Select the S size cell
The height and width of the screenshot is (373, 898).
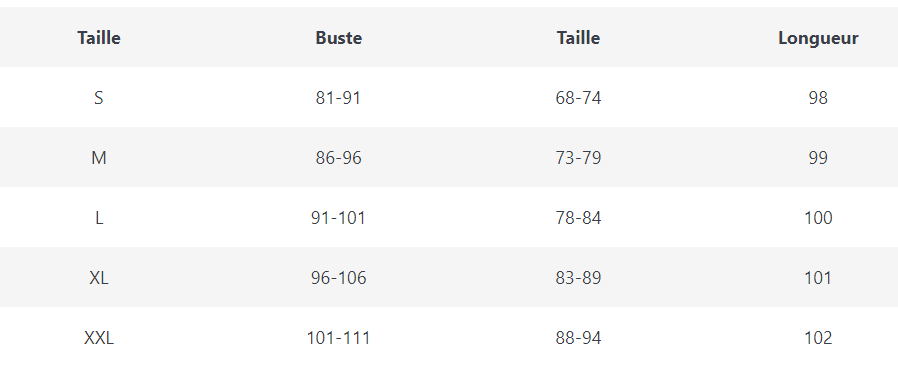(99, 98)
